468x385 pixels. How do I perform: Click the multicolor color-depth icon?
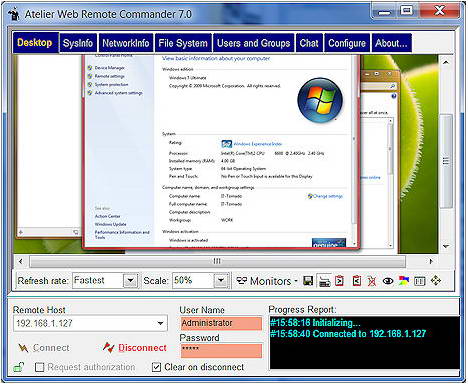point(403,281)
